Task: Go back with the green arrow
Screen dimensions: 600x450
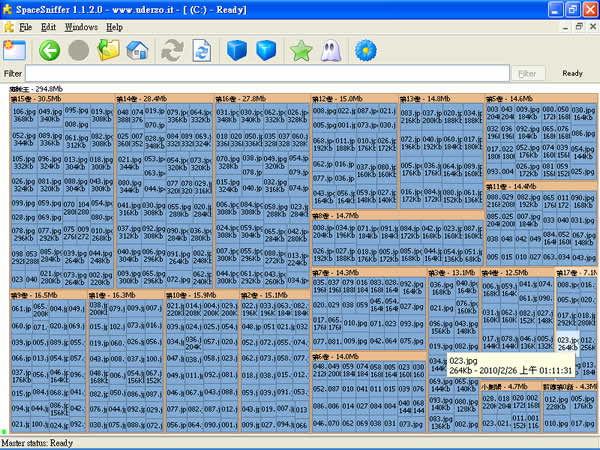Action: coord(49,50)
